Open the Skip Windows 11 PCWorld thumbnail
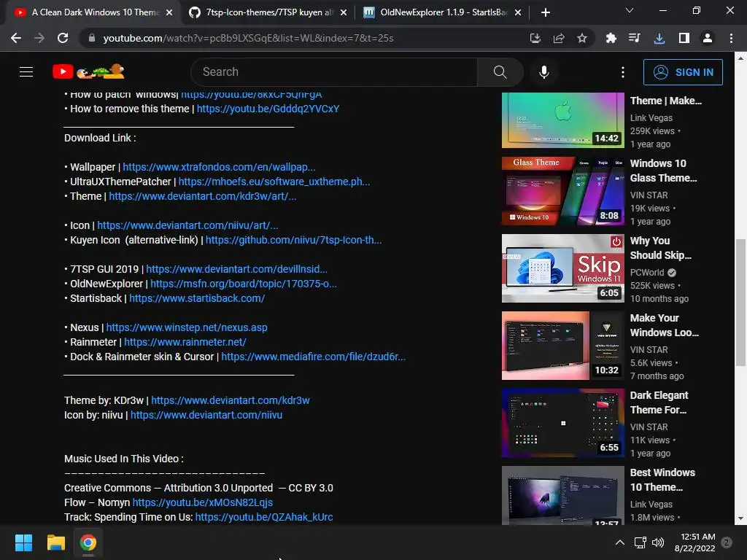This screenshot has width=747, height=560. (x=562, y=268)
